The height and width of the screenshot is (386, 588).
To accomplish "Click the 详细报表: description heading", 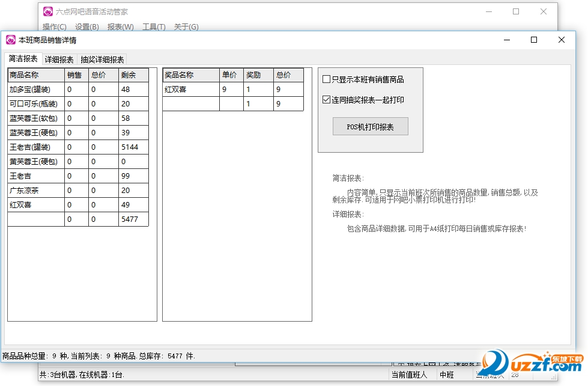I will pyautogui.click(x=348, y=215).
